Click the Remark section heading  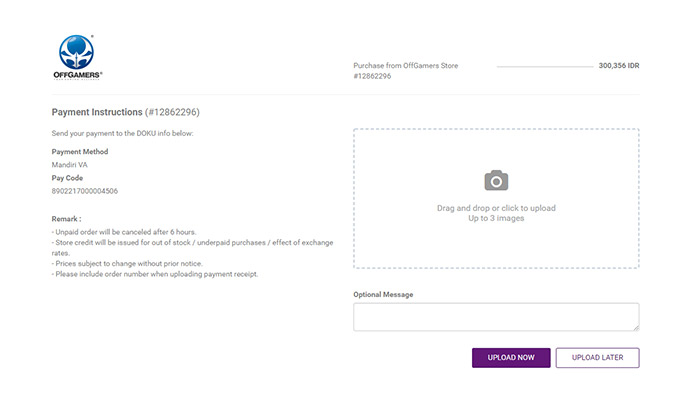pyautogui.click(x=67, y=219)
